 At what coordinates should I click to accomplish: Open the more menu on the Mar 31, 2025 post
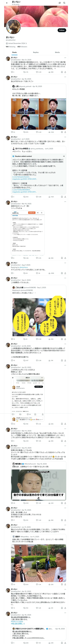tap(65, 58)
